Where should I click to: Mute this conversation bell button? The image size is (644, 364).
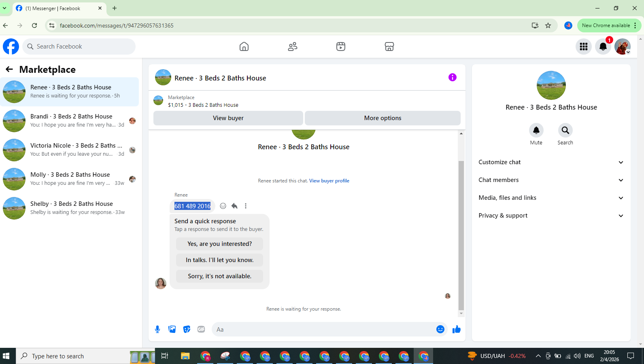pyautogui.click(x=536, y=130)
